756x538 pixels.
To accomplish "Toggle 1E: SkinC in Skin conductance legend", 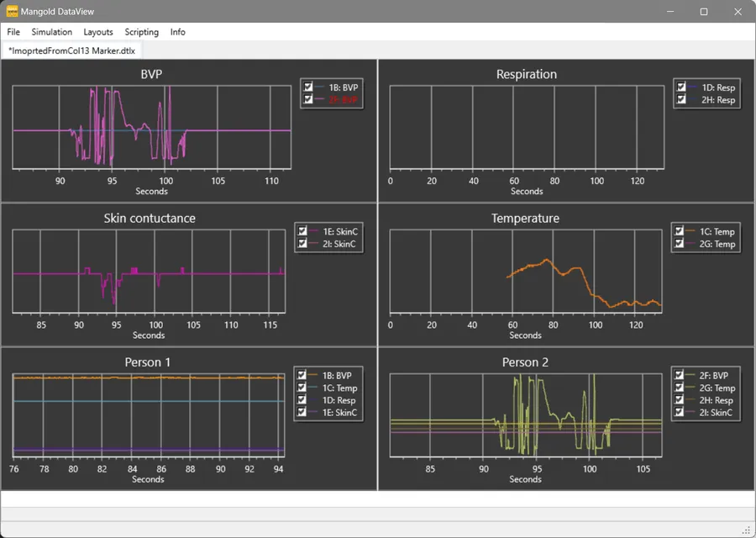I will [x=302, y=231].
